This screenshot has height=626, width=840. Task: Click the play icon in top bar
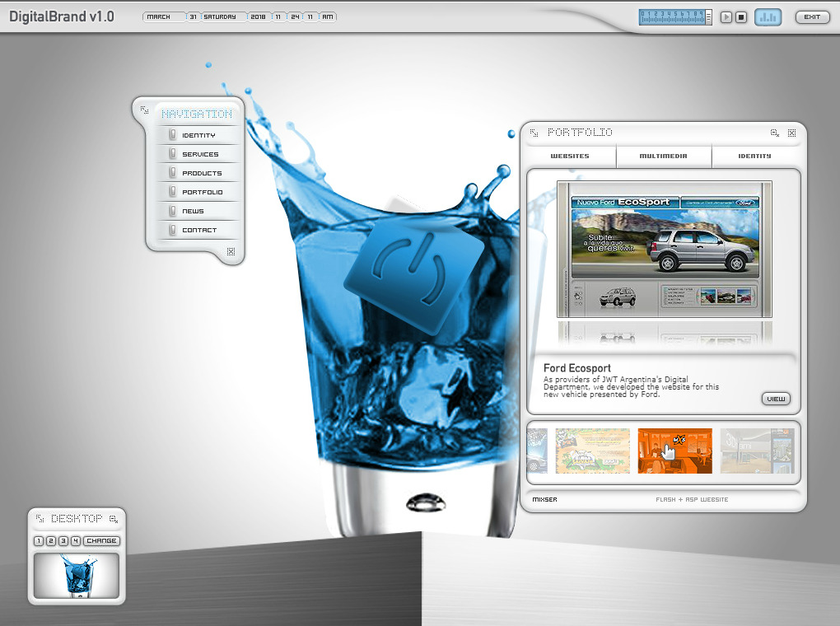[x=726, y=17]
